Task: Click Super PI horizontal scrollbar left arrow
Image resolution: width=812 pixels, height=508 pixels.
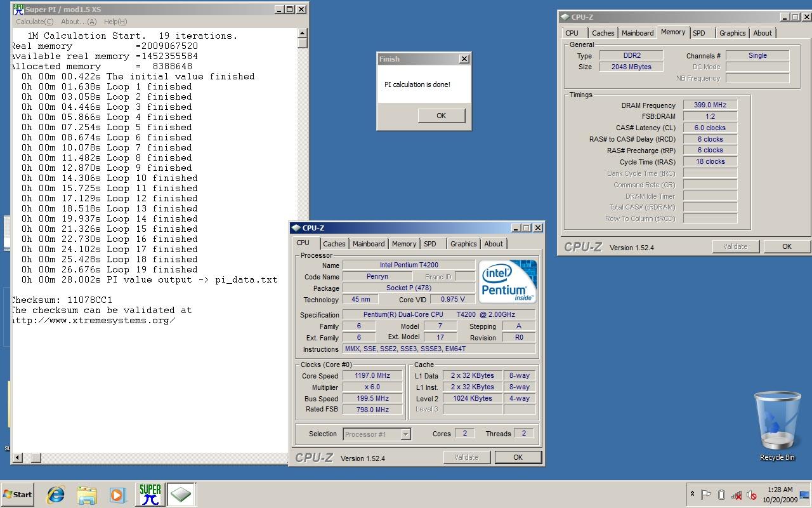Action: tap(18, 457)
